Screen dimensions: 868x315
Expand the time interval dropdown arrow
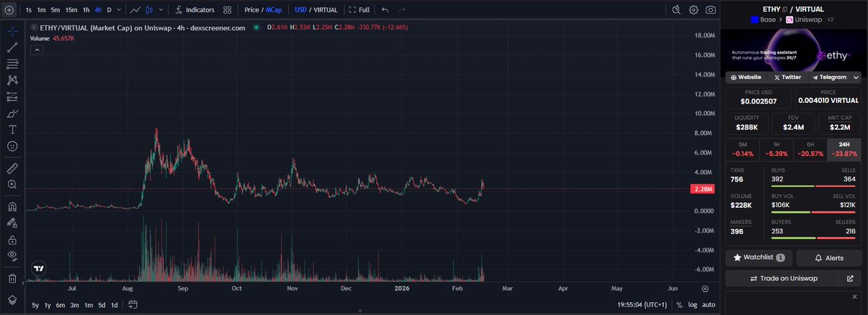point(119,10)
